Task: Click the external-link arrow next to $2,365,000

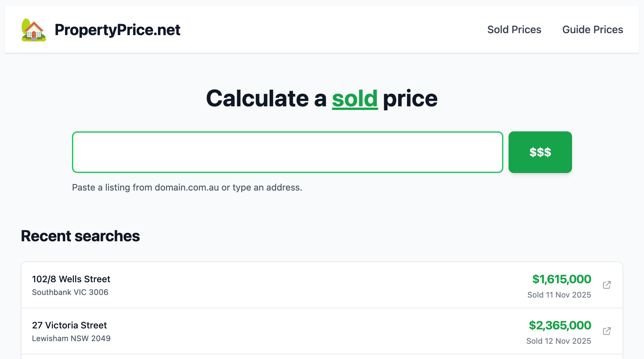Action: pos(607,331)
